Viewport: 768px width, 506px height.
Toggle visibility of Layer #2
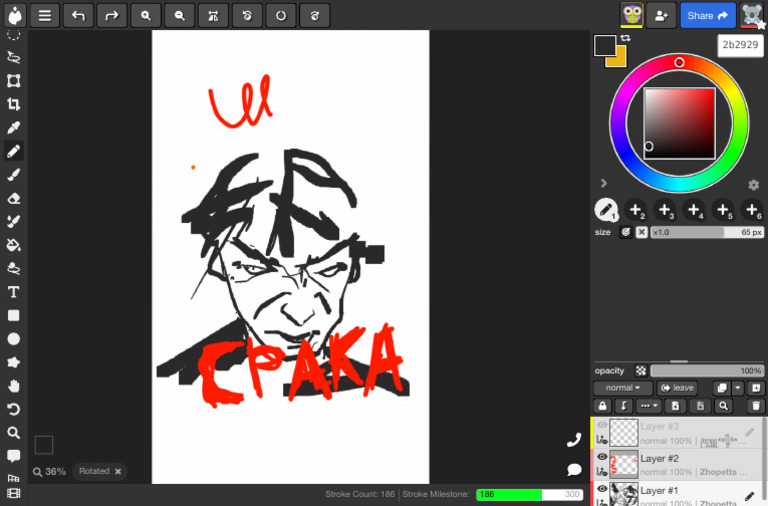tap(602, 457)
